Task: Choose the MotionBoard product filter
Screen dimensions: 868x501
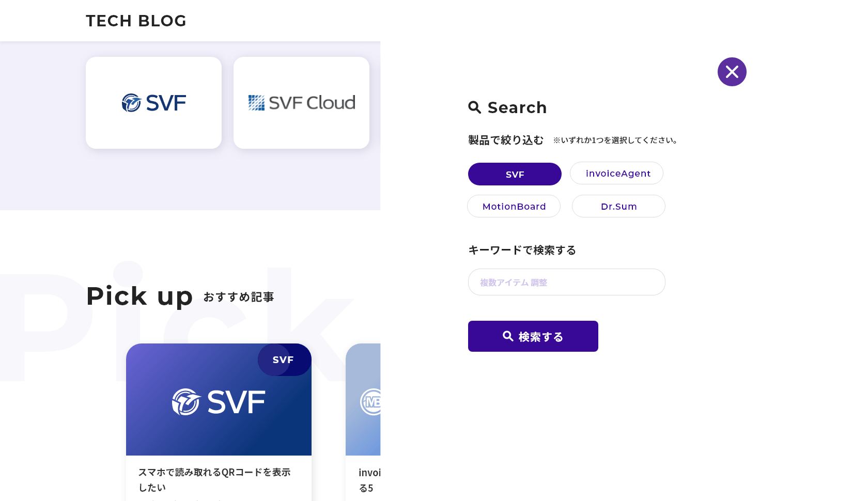Action: (514, 206)
